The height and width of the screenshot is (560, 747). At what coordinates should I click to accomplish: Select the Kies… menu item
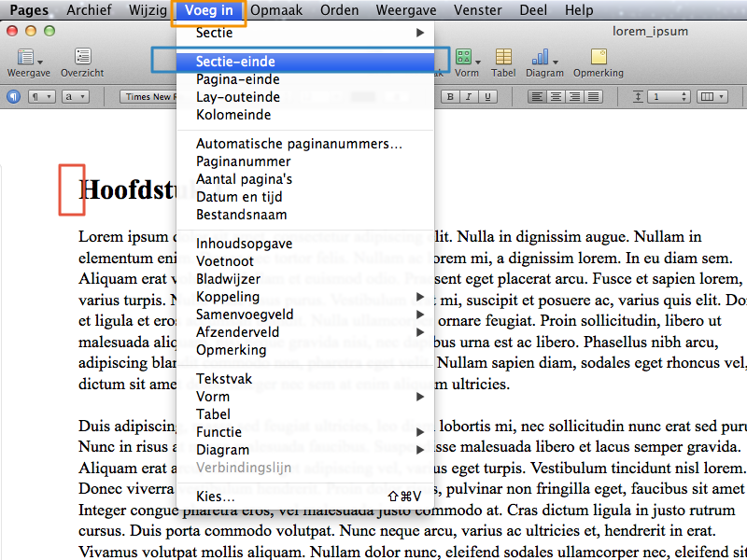[305, 497]
